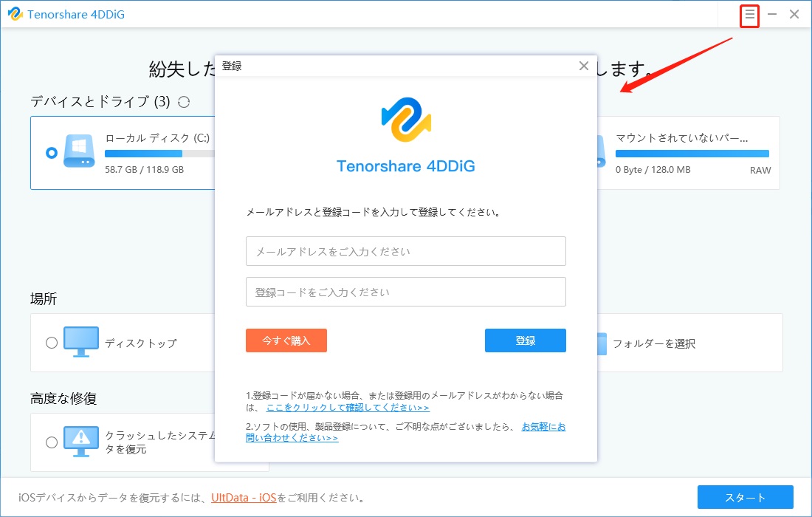Click the スタート start button

click(x=746, y=497)
